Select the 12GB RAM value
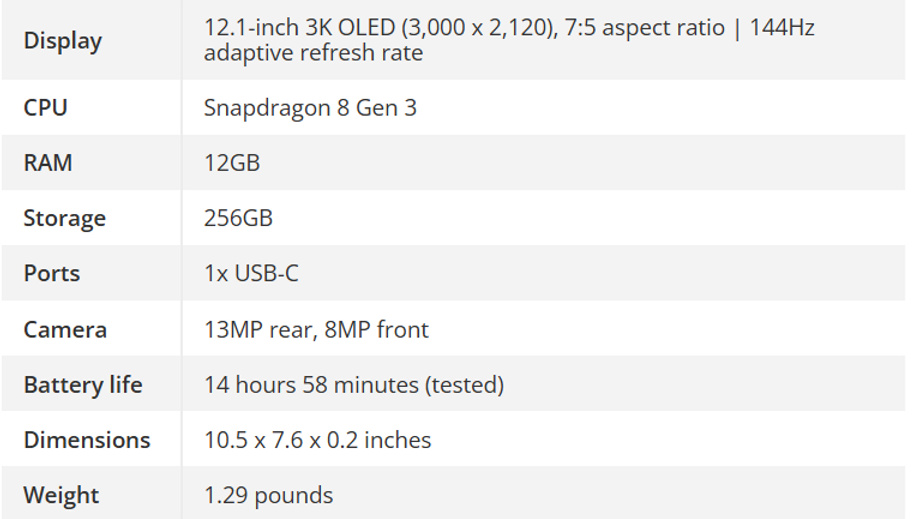Screen dimensions: 919x519 pos(232,163)
